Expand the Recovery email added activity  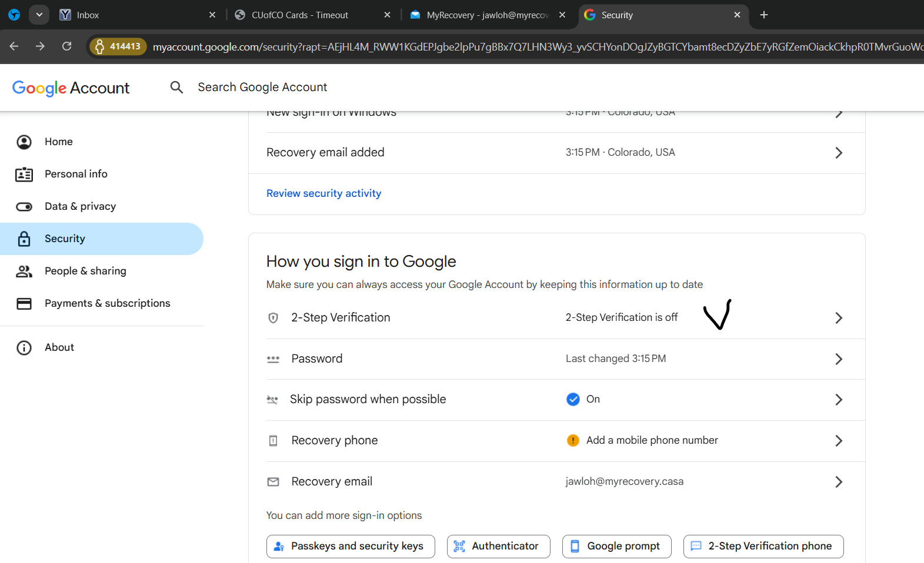click(x=839, y=153)
